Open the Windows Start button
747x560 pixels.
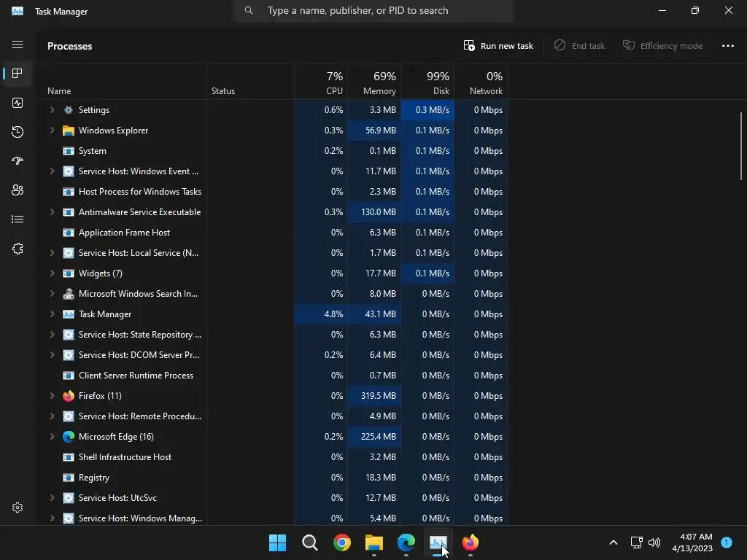pyautogui.click(x=277, y=542)
